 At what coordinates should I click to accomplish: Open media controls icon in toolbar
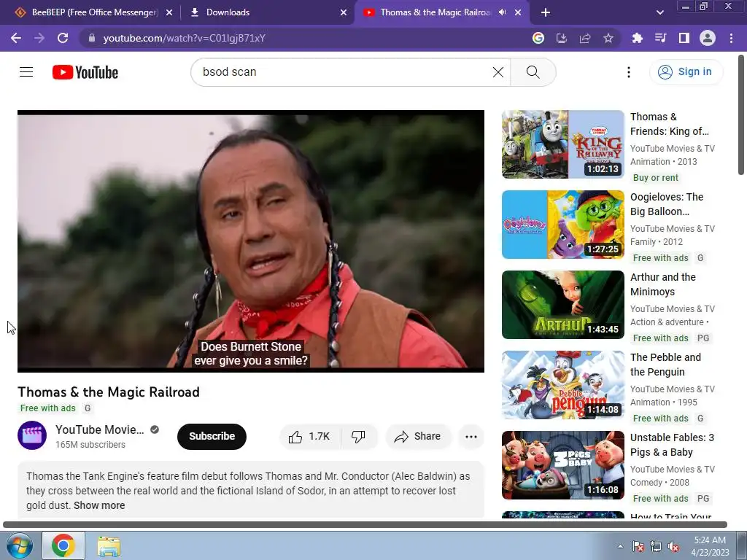pos(660,38)
